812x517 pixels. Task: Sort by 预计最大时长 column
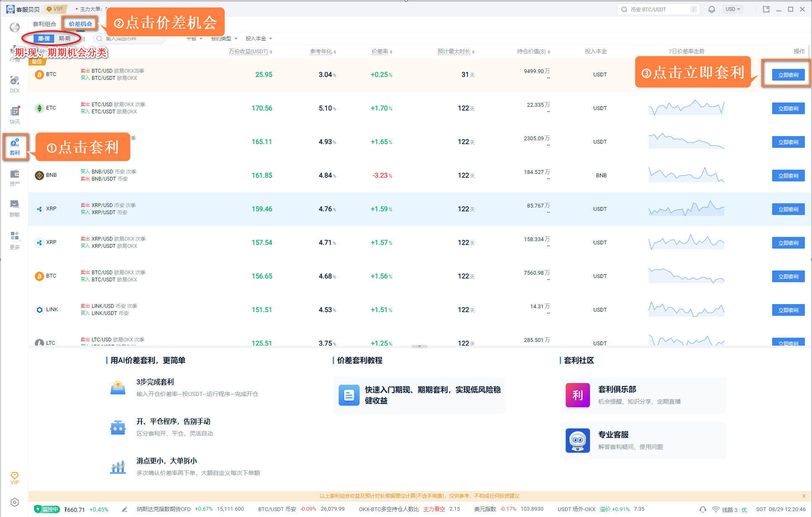click(x=456, y=52)
